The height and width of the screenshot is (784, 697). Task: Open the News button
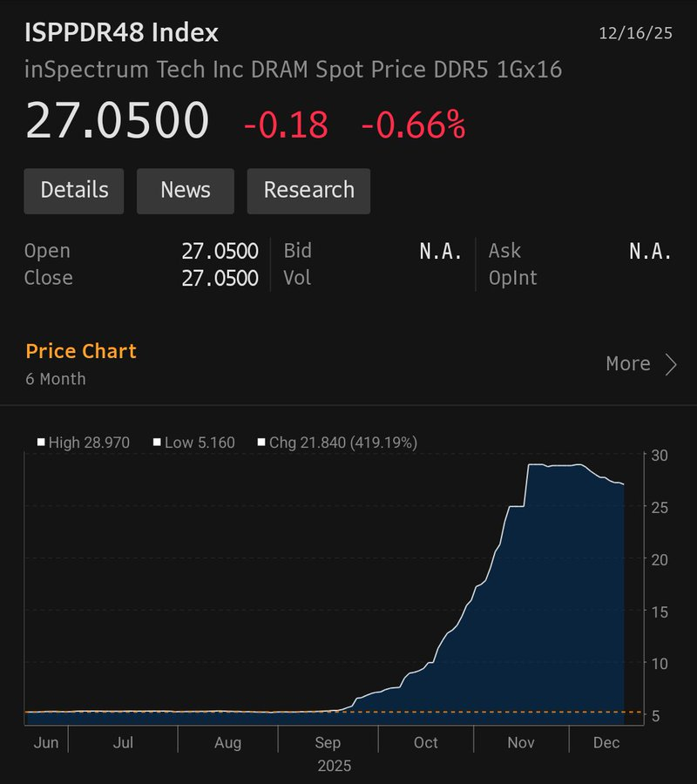[x=186, y=191]
